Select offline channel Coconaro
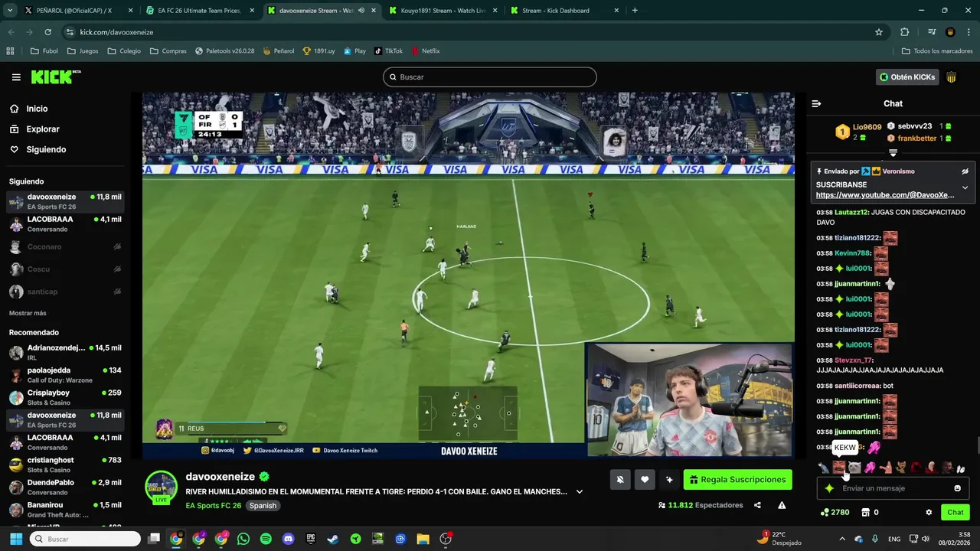This screenshot has height=551, width=980. tap(65, 246)
